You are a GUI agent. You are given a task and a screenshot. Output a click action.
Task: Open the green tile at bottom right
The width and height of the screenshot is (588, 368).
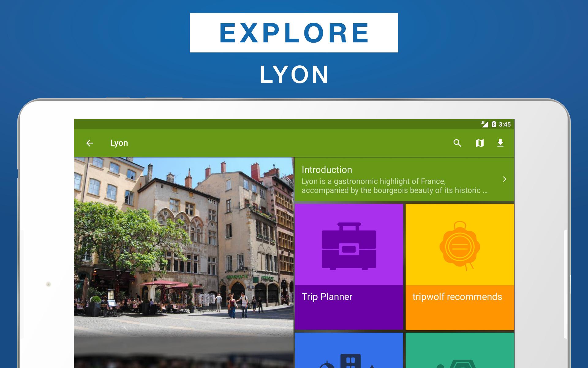click(x=460, y=350)
